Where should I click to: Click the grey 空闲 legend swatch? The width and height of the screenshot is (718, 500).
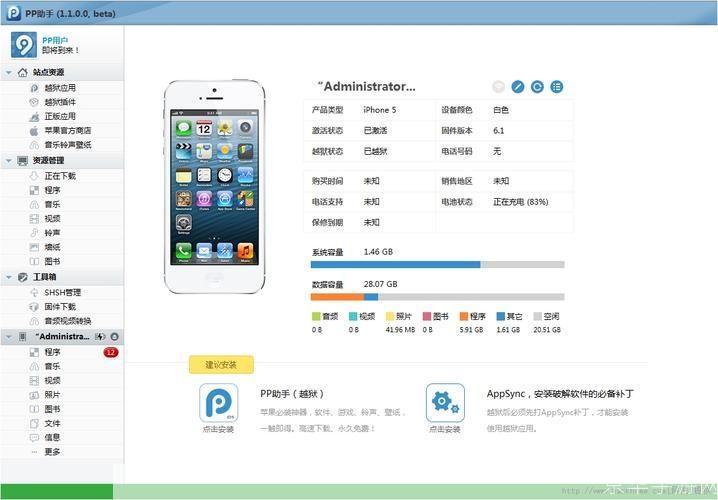coord(538,316)
